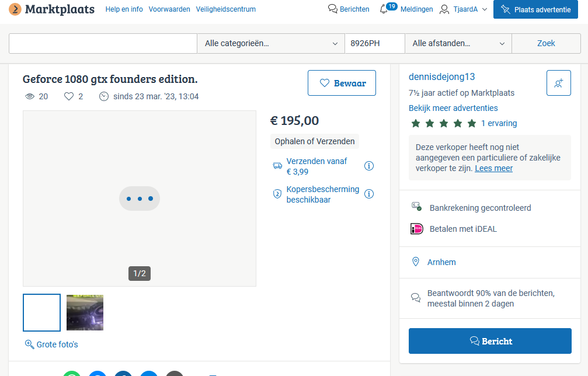The width and height of the screenshot is (588, 376).
Task: Click the listing title Geforce 1080 gtx
Action: [x=110, y=79]
